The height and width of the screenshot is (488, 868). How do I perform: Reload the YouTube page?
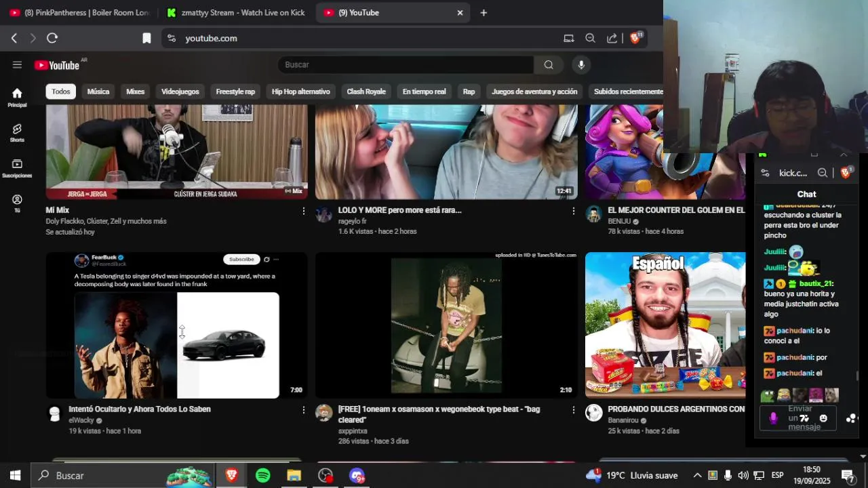pyautogui.click(x=52, y=39)
